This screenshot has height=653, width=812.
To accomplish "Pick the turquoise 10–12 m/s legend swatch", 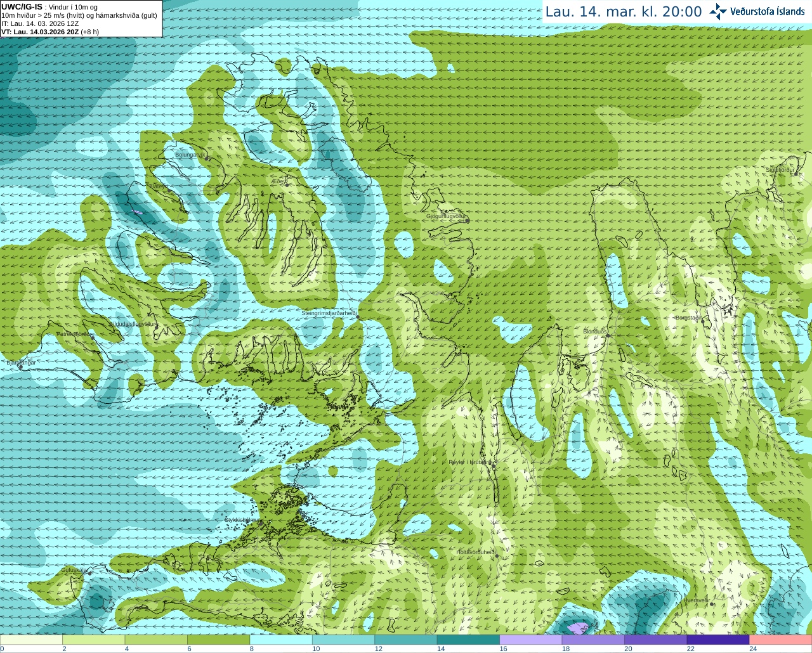I will 344,640.
